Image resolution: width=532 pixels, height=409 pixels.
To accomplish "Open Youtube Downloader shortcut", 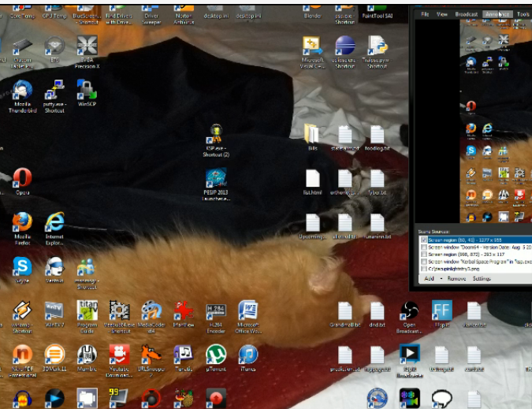I will click(x=119, y=361).
